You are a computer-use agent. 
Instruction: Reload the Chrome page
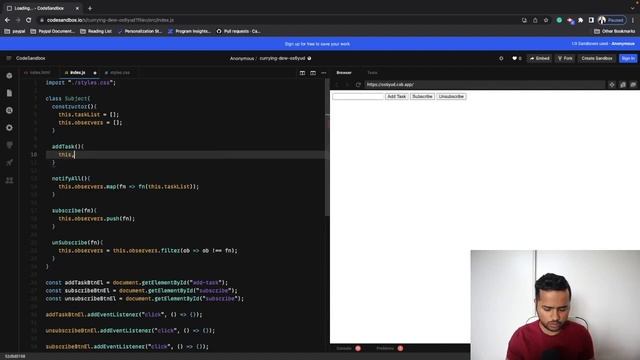coord(29,20)
